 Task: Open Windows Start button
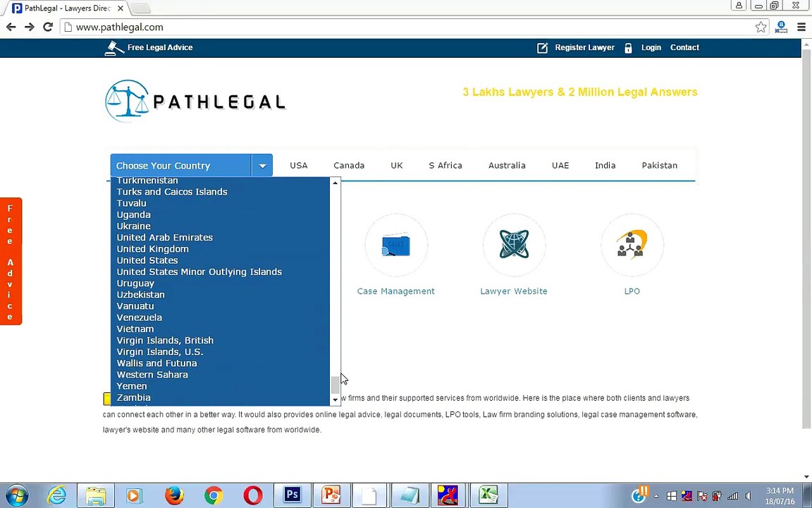(x=17, y=495)
